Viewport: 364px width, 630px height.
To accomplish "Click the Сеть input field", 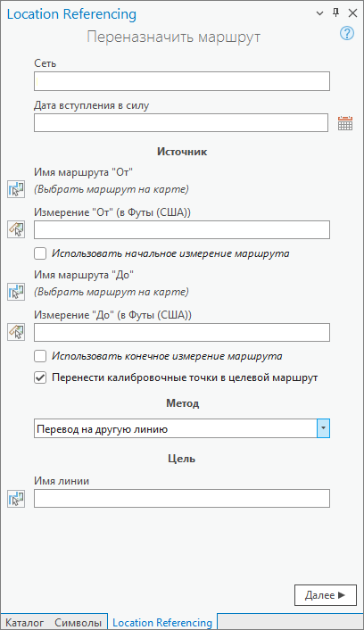I will (182, 81).
